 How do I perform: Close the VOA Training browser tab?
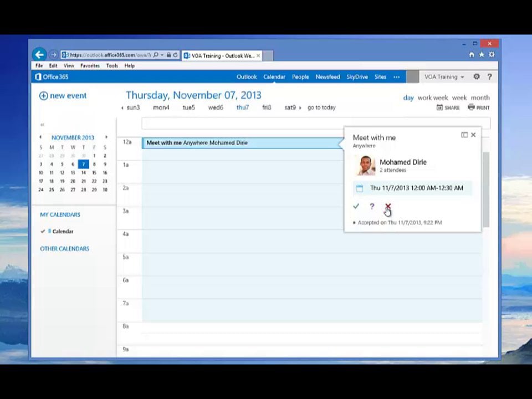pos(258,55)
